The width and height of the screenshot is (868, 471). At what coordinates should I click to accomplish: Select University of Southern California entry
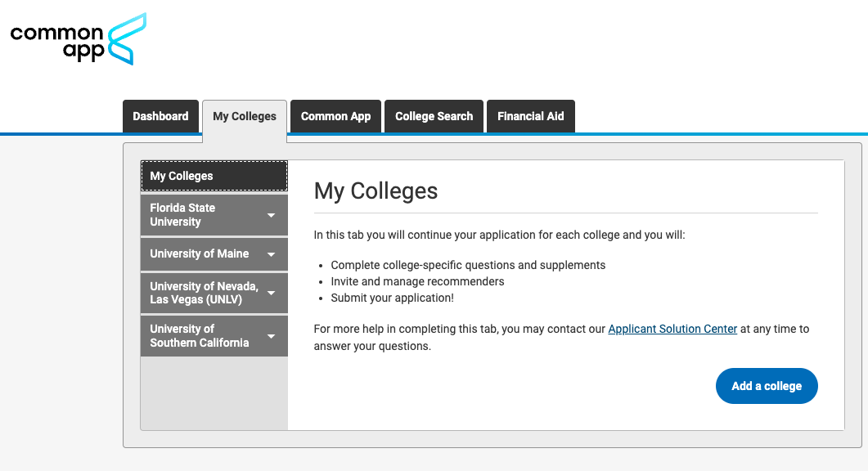(x=200, y=336)
